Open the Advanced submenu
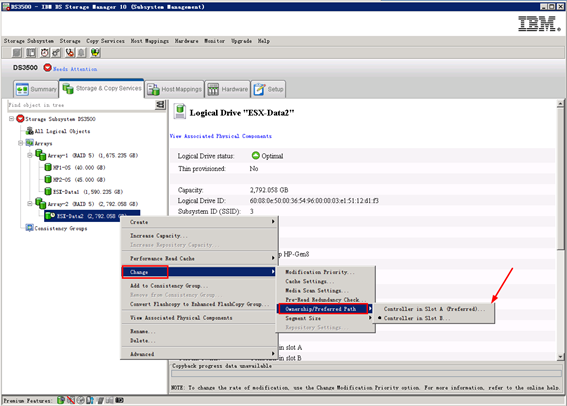The height and width of the screenshot is (406, 567). click(199, 354)
